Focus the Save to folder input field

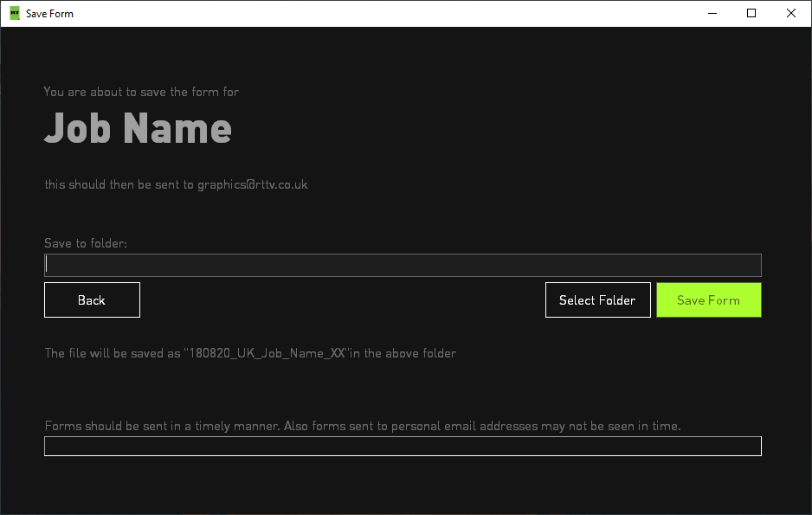click(x=403, y=265)
